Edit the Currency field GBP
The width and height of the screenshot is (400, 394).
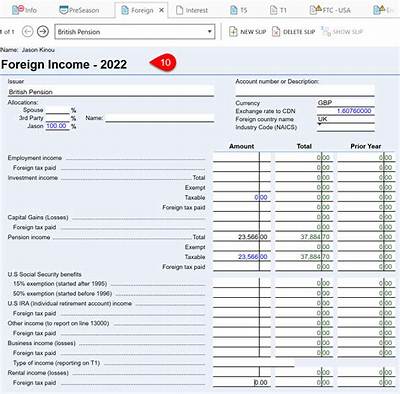click(346, 103)
